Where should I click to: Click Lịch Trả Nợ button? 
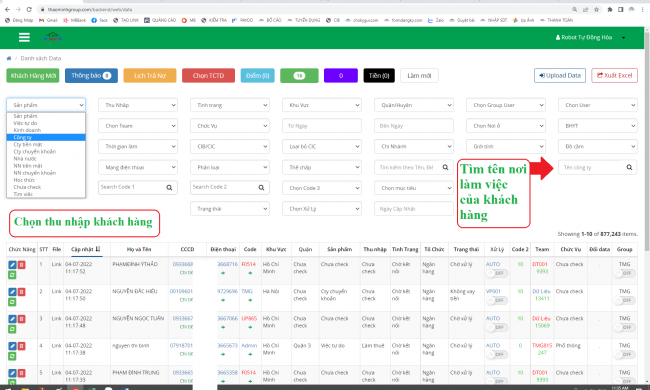click(x=150, y=76)
